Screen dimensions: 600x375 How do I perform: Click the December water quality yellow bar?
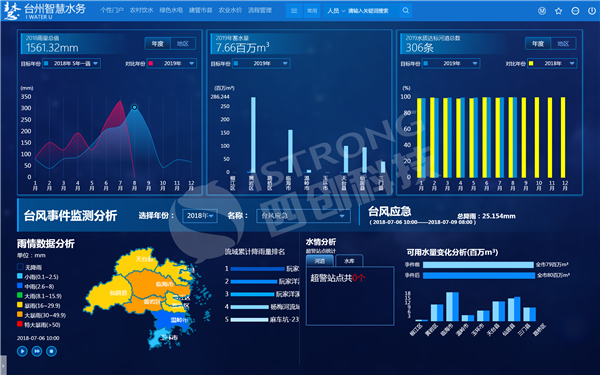pos(563,137)
